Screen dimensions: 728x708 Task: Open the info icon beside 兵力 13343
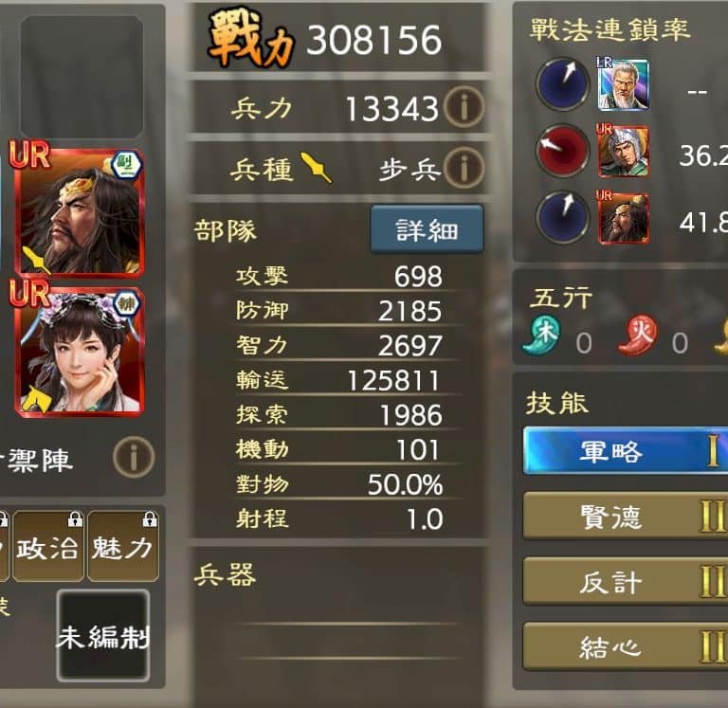pyautogui.click(x=464, y=107)
